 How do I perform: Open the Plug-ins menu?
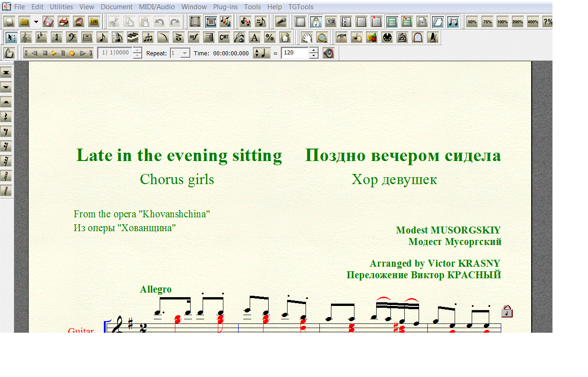point(225,7)
